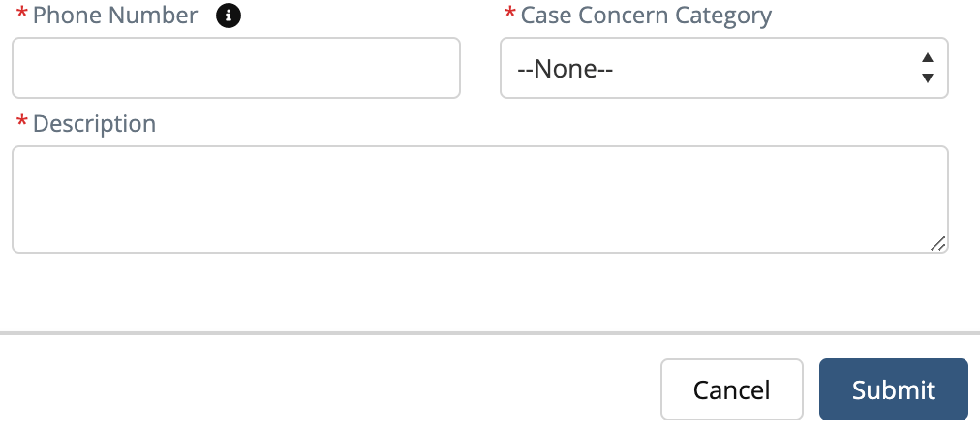Focus the Phone Number input field
This screenshot has height=436, width=980.
click(235, 68)
